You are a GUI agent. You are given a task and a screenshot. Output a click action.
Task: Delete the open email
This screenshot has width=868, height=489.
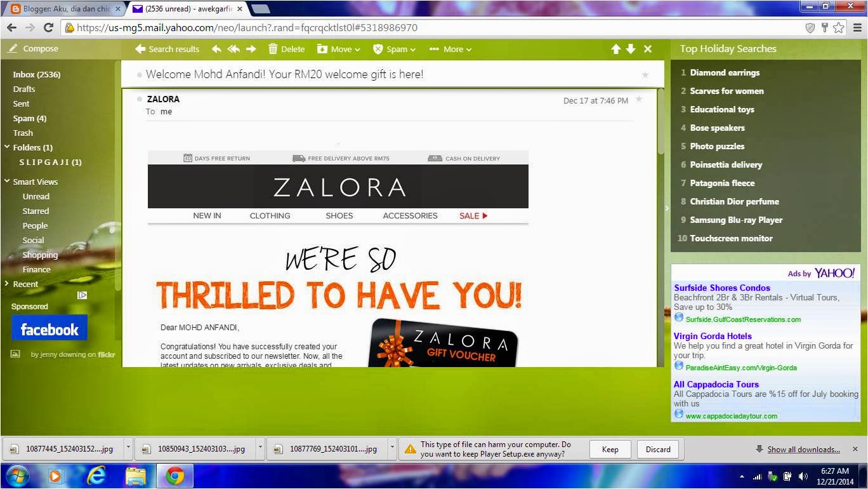point(286,49)
